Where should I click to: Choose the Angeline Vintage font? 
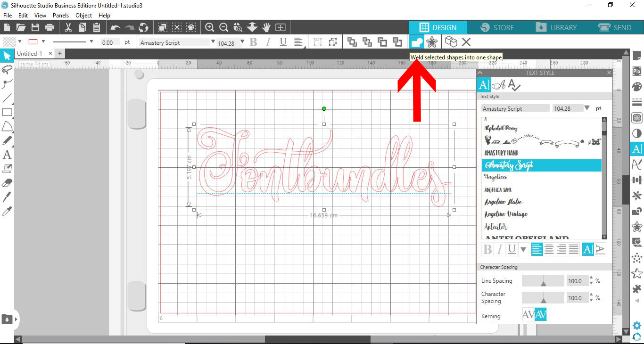coord(506,214)
